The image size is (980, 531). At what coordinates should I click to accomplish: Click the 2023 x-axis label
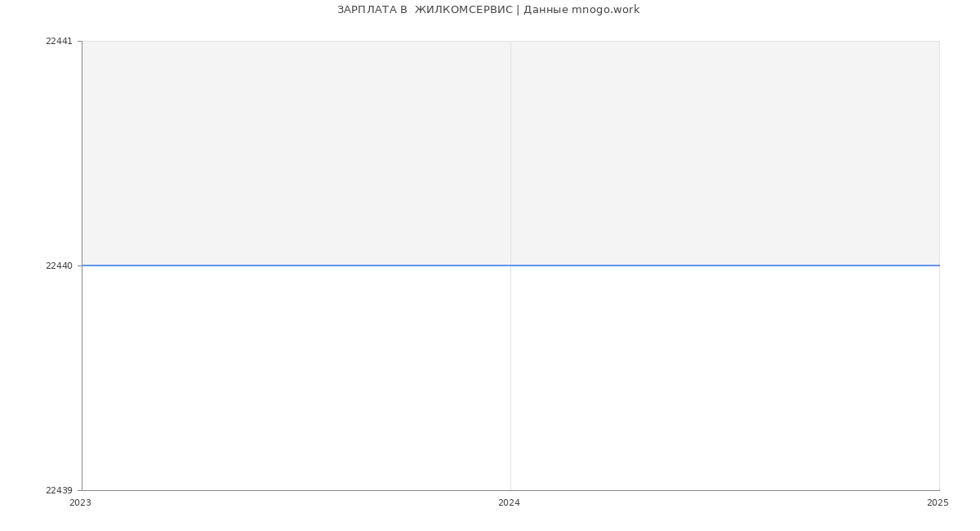[80, 503]
